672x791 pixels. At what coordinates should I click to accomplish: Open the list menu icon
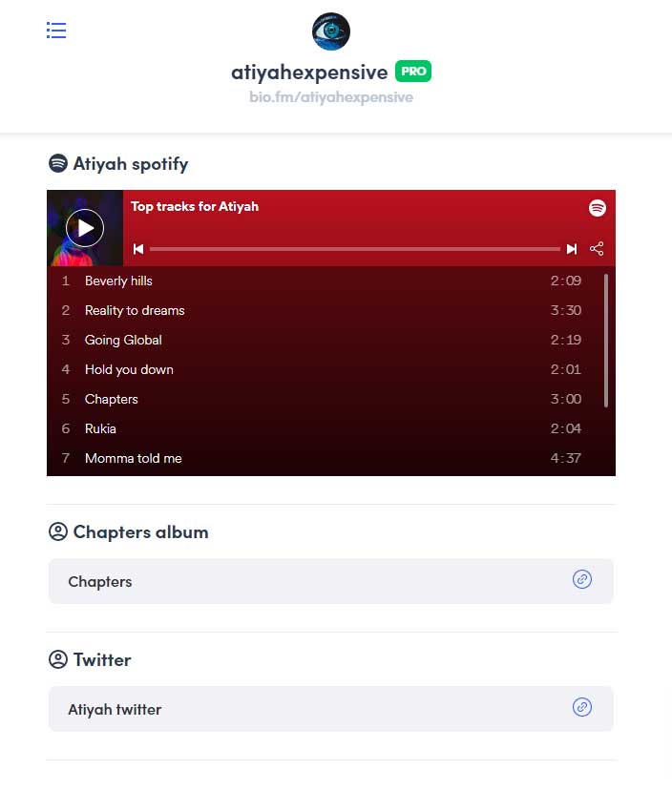coord(56,31)
